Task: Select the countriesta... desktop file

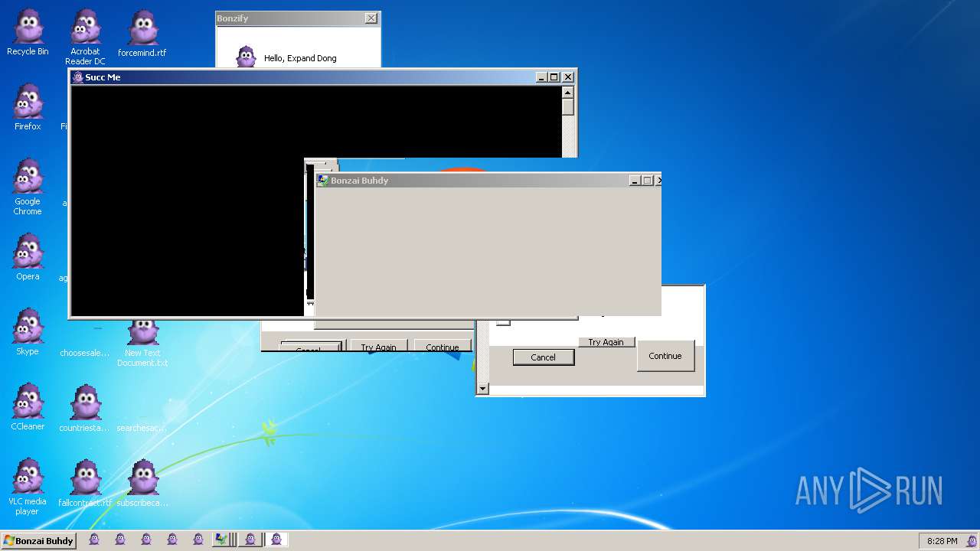Action: [x=85, y=408]
